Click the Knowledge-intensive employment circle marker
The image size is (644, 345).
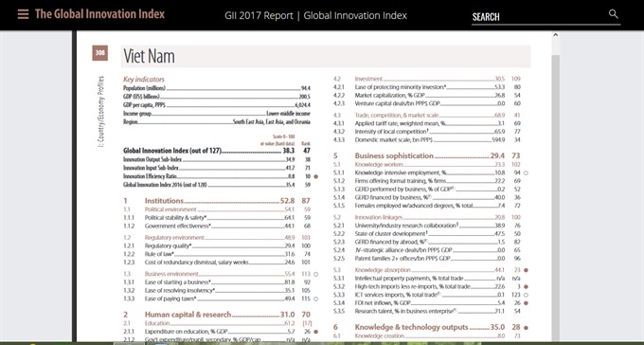[x=527, y=172]
